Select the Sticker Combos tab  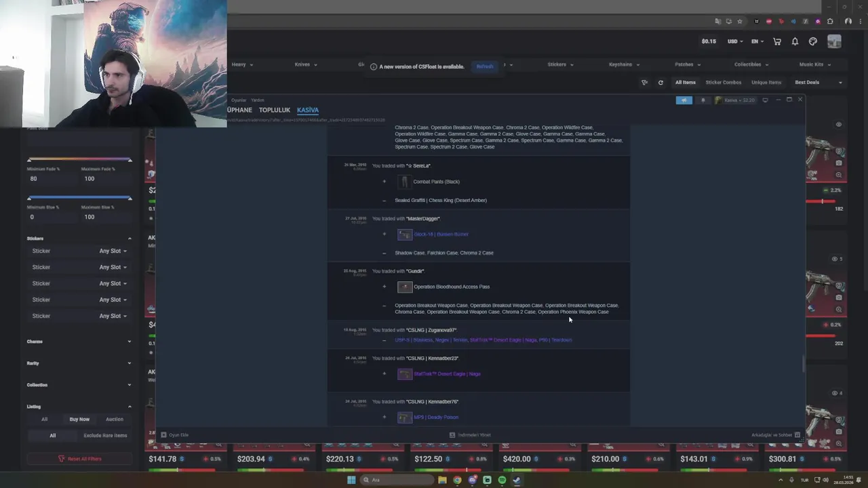724,83
